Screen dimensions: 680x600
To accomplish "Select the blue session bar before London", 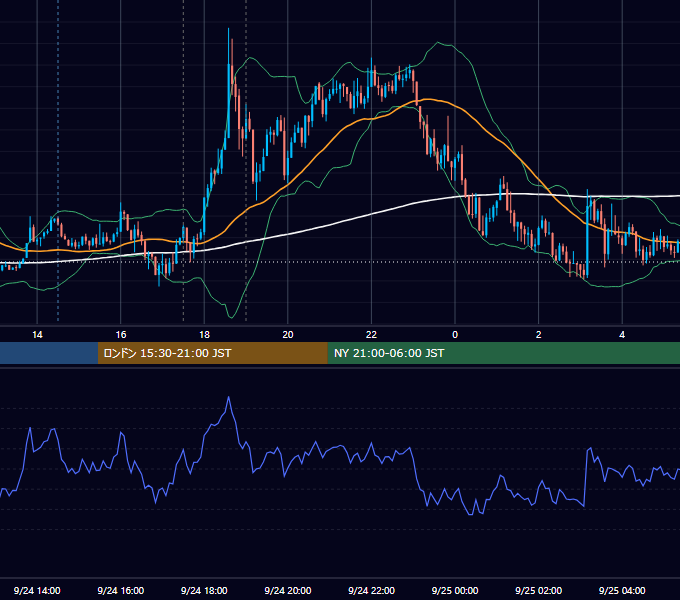I will 49,353.
